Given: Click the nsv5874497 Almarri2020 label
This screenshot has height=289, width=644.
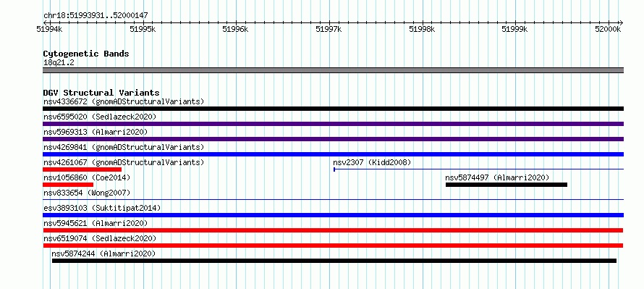Looking at the screenshot, I should [x=497, y=177].
